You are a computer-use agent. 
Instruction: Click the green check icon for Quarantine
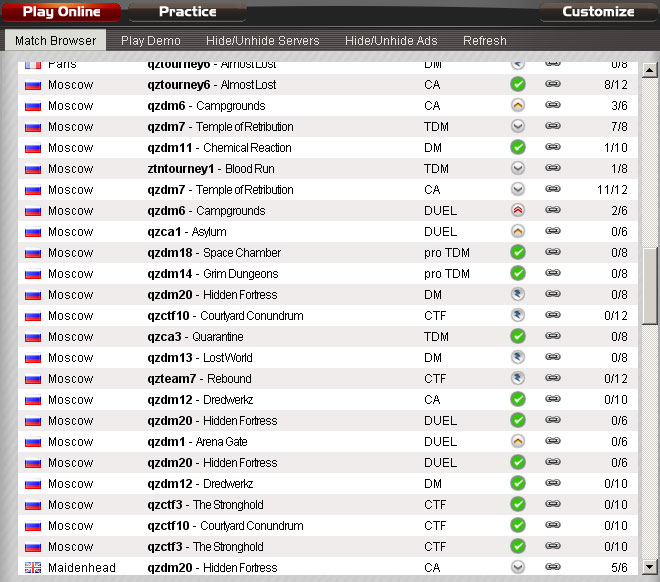tap(518, 337)
